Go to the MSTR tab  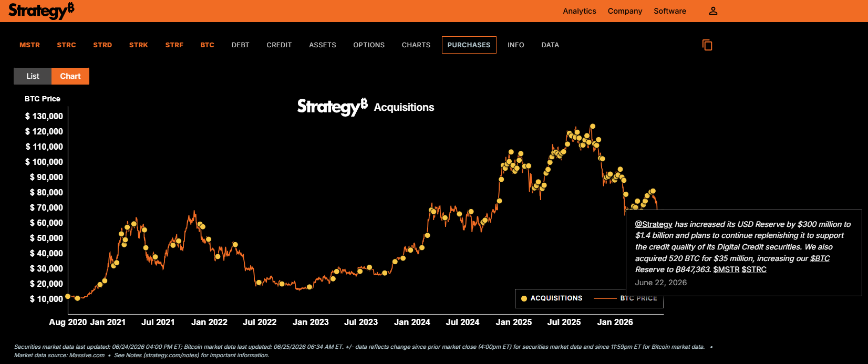(30, 45)
